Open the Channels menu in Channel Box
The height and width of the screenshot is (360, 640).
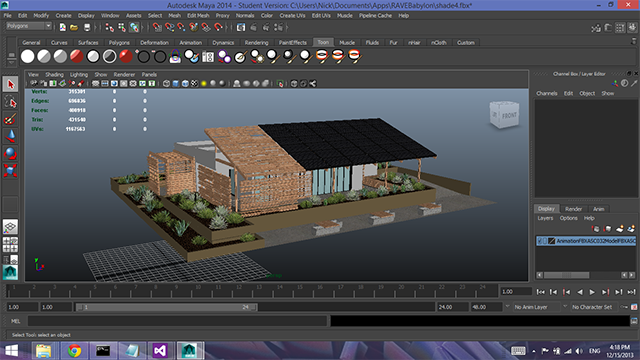[547, 93]
